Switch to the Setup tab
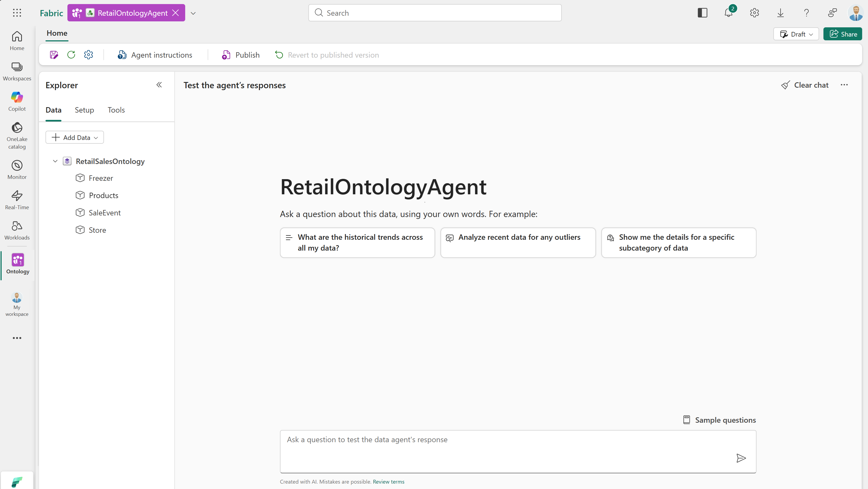 point(84,110)
